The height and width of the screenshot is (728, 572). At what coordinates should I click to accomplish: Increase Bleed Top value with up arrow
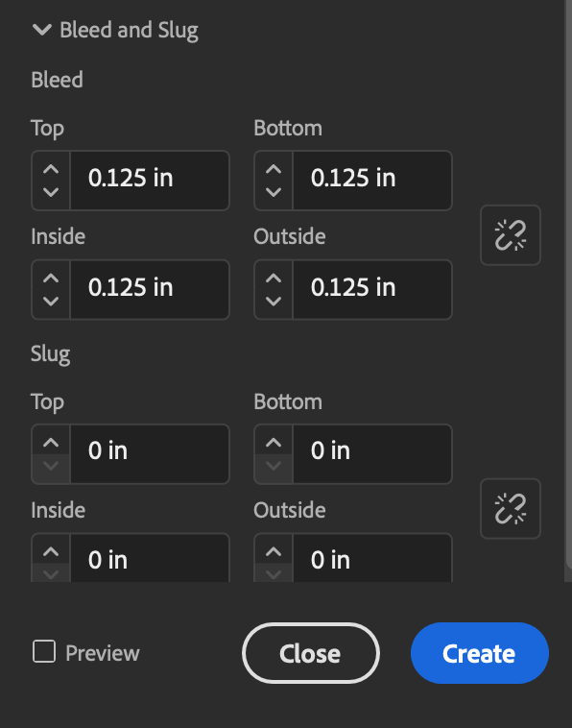(51, 169)
